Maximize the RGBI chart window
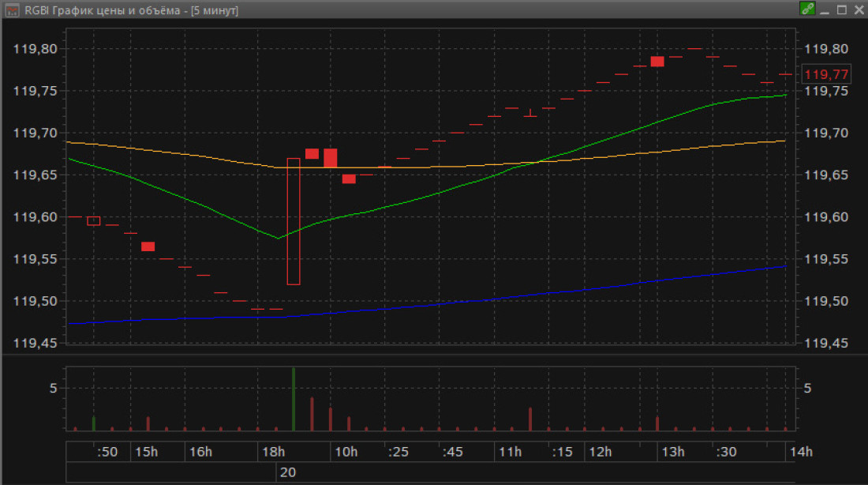The image size is (868, 485). pos(842,9)
